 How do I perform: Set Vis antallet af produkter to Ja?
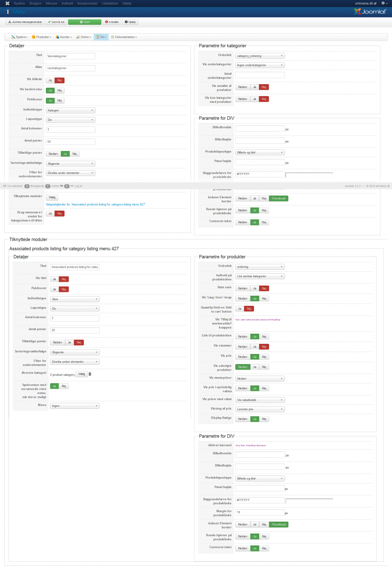click(x=254, y=87)
